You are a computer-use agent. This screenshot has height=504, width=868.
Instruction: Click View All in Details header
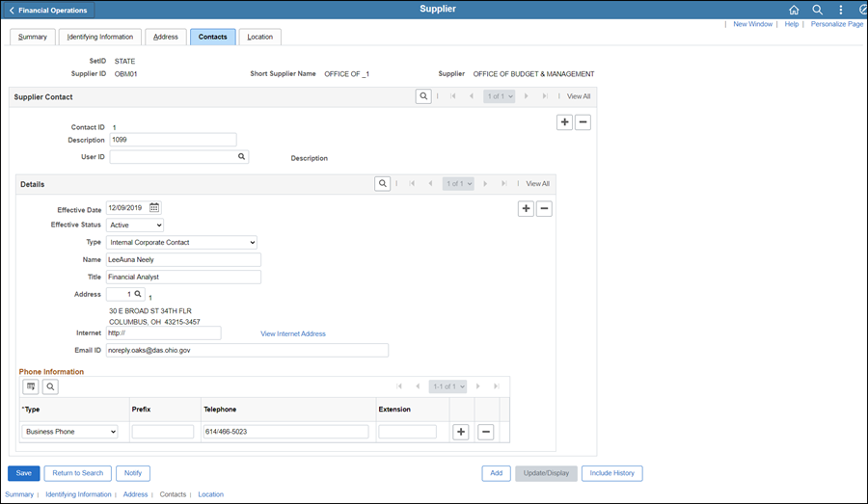(x=537, y=184)
